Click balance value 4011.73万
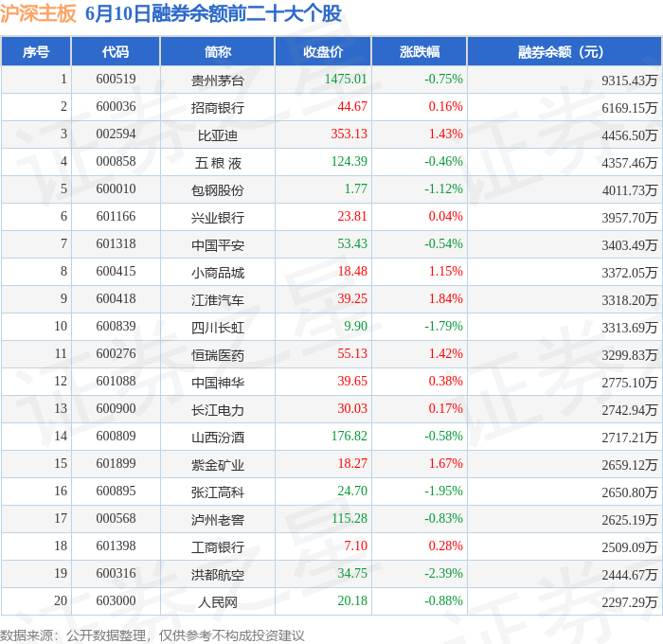This screenshot has height=644, width=663. (x=630, y=189)
